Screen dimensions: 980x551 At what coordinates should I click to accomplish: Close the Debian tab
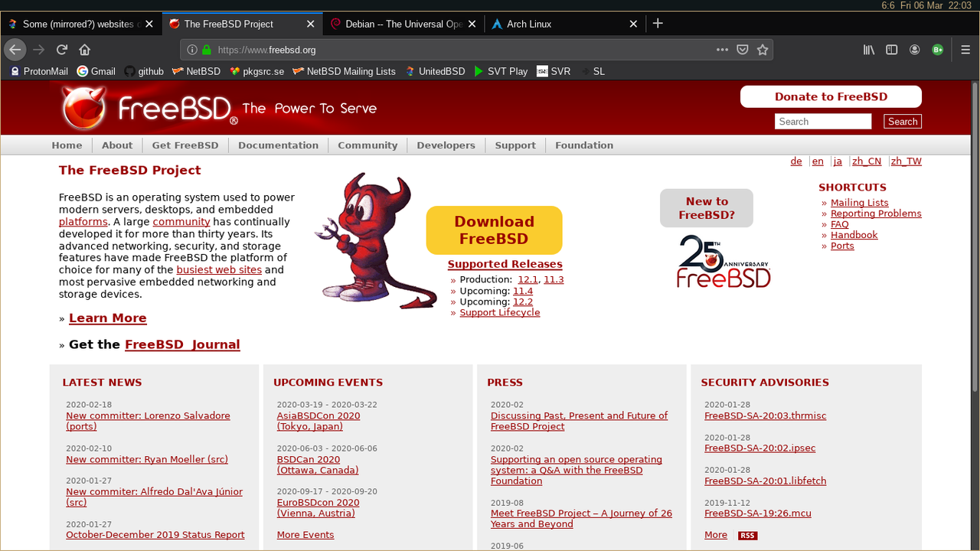point(472,24)
